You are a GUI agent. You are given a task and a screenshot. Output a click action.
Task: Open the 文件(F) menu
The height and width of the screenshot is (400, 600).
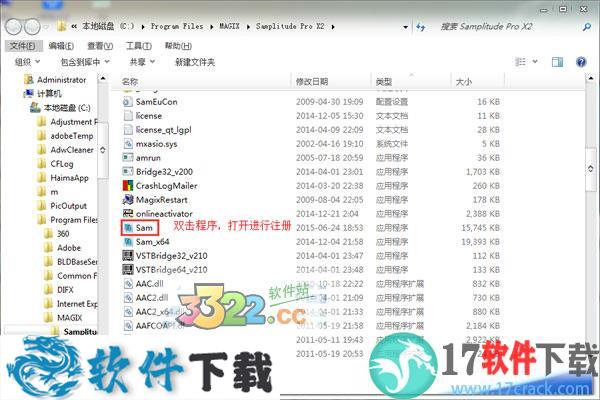23,46
